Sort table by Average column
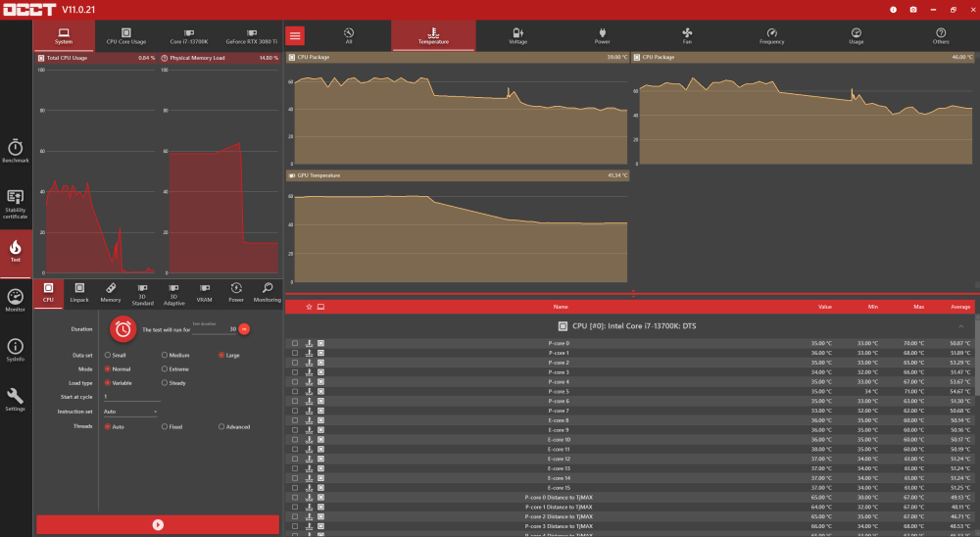Image resolution: width=980 pixels, height=537 pixels. pos(960,307)
